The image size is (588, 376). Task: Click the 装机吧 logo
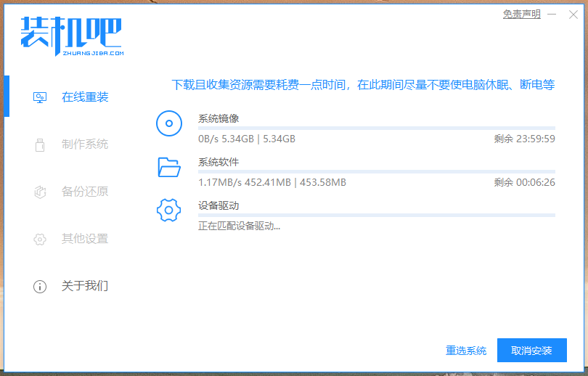pyautogui.click(x=71, y=36)
